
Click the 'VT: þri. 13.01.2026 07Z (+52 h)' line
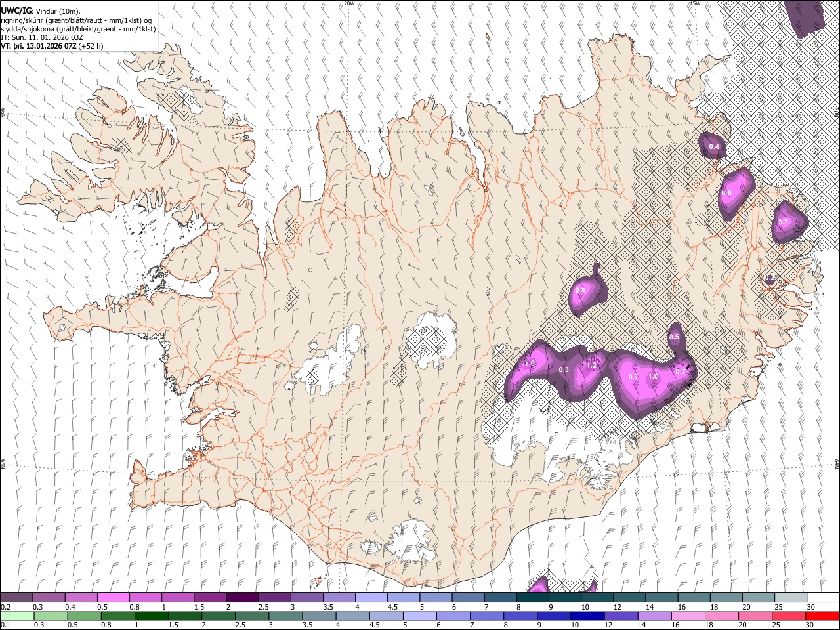point(52,47)
